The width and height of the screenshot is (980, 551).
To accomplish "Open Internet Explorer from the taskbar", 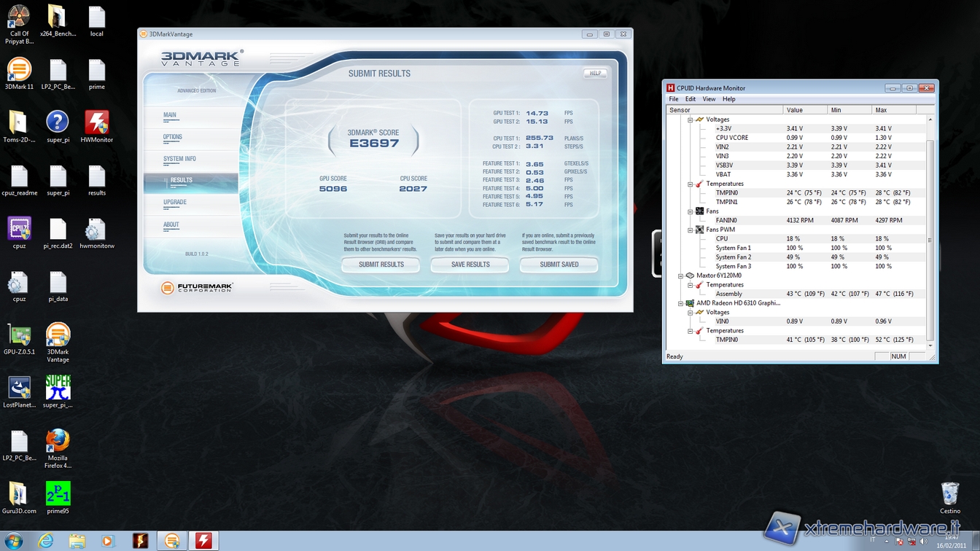I will [x=45, y=541].
